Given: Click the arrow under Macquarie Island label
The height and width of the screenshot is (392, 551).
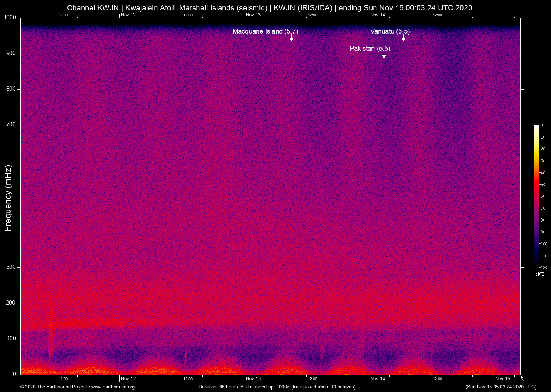Looking at the screenshot, I should [x=291, y=38].
